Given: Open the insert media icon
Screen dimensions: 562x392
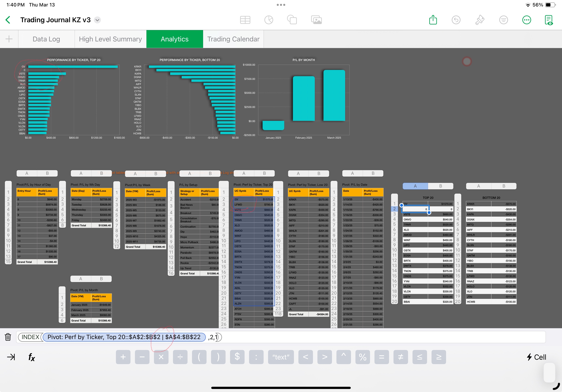Looking at the screenshot, I should click(316, 20).
